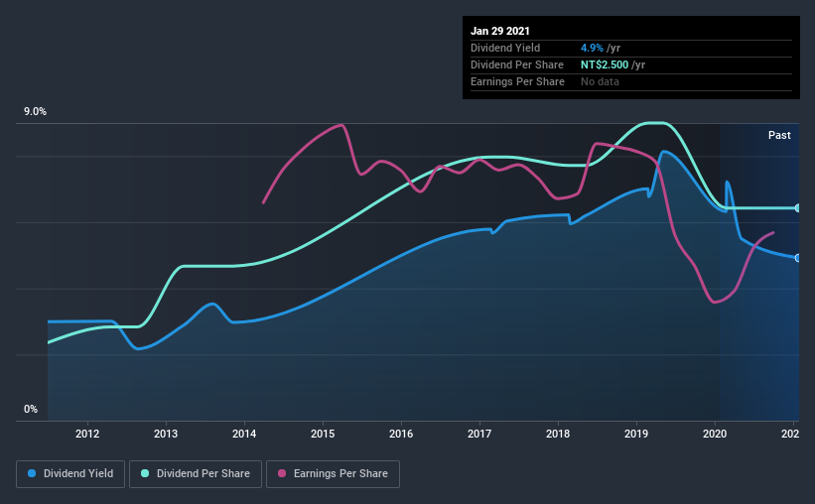The height and width of the screenshot is (504, 815).
Task: Click the pink Earnings Per Share legend dot
Action: [282, 473]
